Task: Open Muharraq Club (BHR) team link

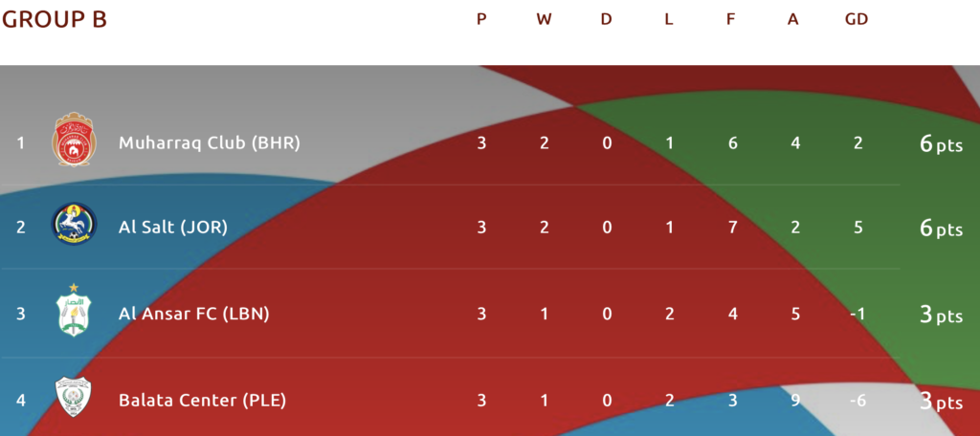Action: [x=210, y=143]
